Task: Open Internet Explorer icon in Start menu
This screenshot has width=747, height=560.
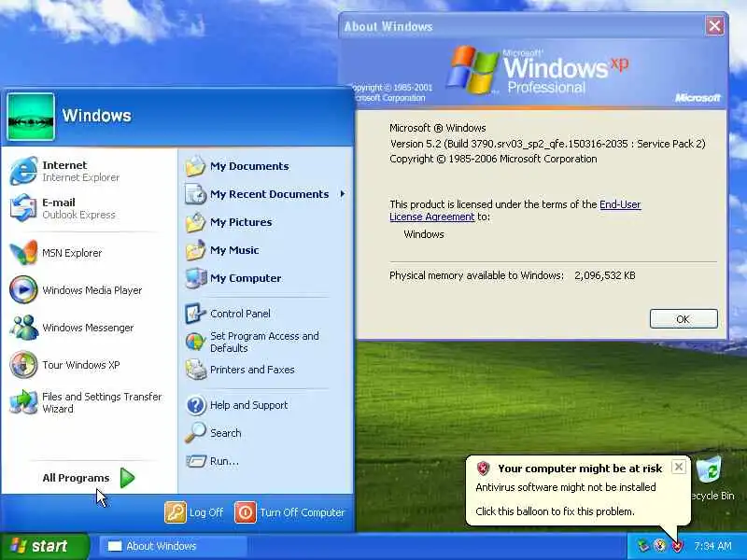Action: point(23,171)
